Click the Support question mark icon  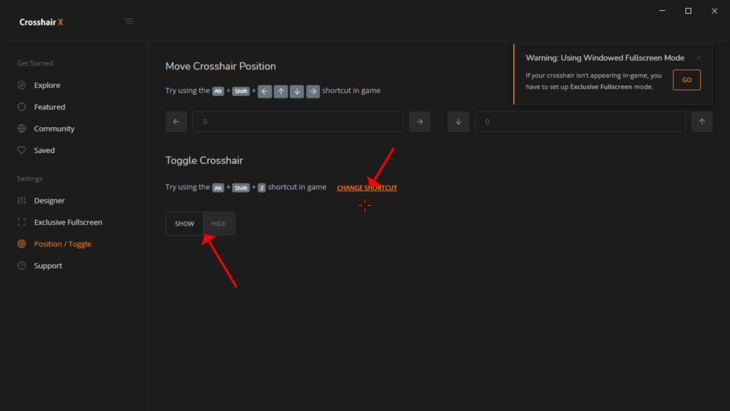[21, 265]
